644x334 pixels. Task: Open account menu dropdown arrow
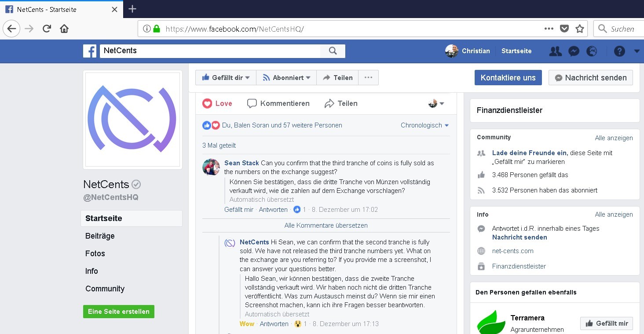(x=637, y=51)
